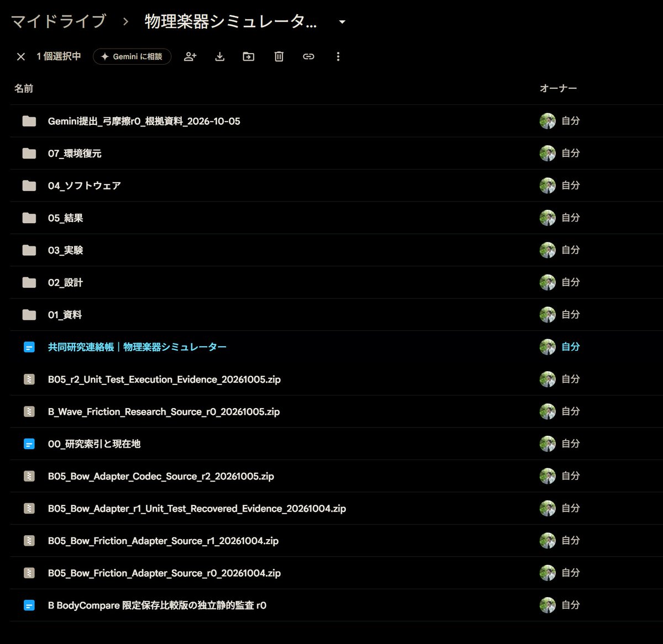Click zip icon of B05_Bow_Adapter_r1_Unit_Test_Recovered_Evidence
This screenshot has height=644, width=663.
point(29,509)
